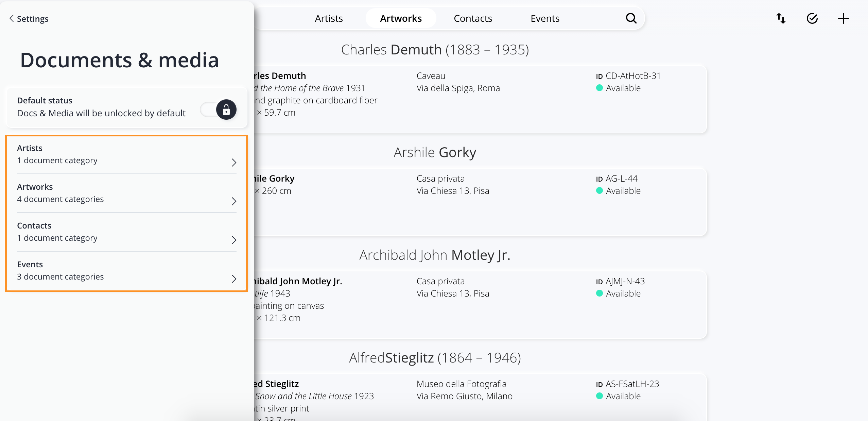Click Caveau location text
Viewport: 868px width, 421px height.
point(431,76)
